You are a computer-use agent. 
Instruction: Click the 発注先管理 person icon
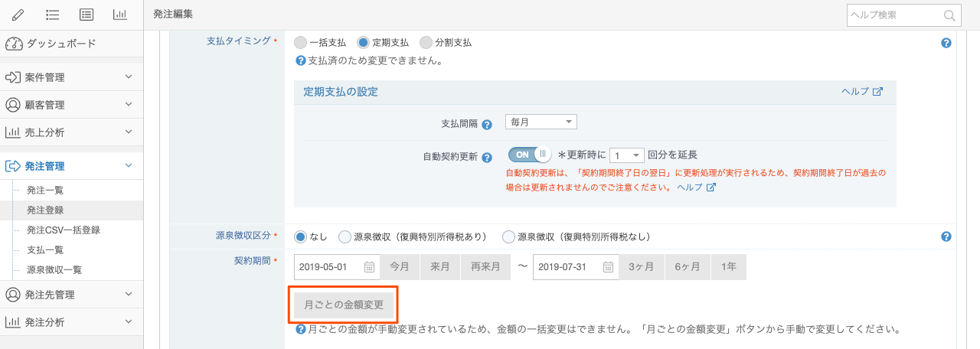tap(13, 295)
